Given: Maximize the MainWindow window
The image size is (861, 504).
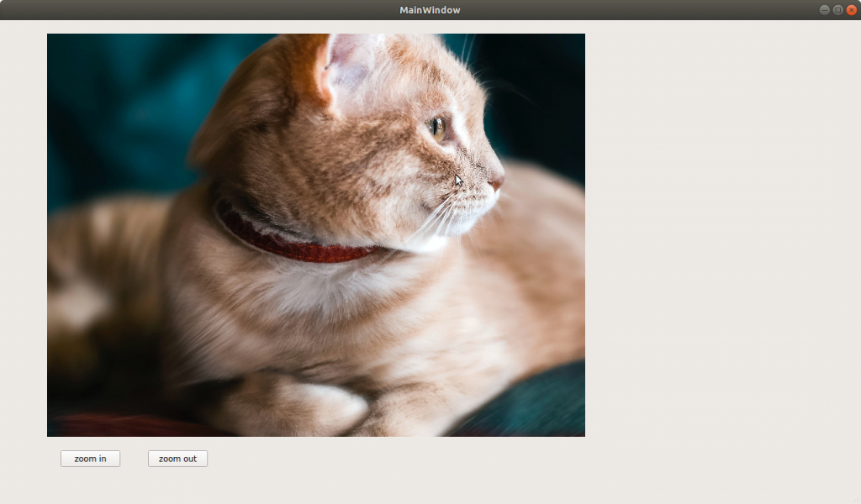Looking at the screenshot, I should (837, 10).
